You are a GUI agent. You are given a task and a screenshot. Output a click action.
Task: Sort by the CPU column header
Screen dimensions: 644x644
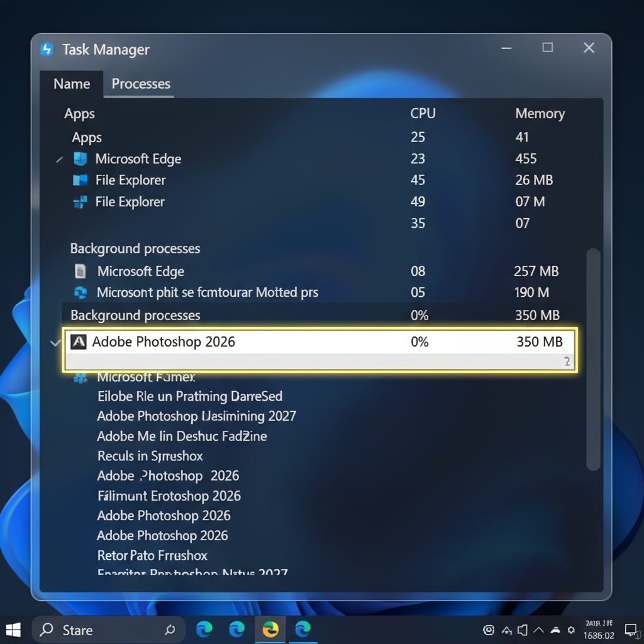(423, 114)
